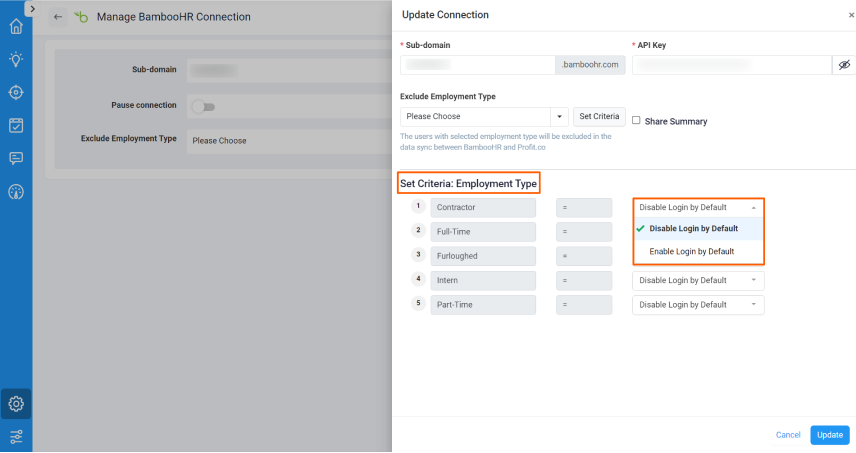Open the target goals icon in sidebar
Image resolution: width=856 pixels, height=453 pixels.
click(x=16, y=92)
